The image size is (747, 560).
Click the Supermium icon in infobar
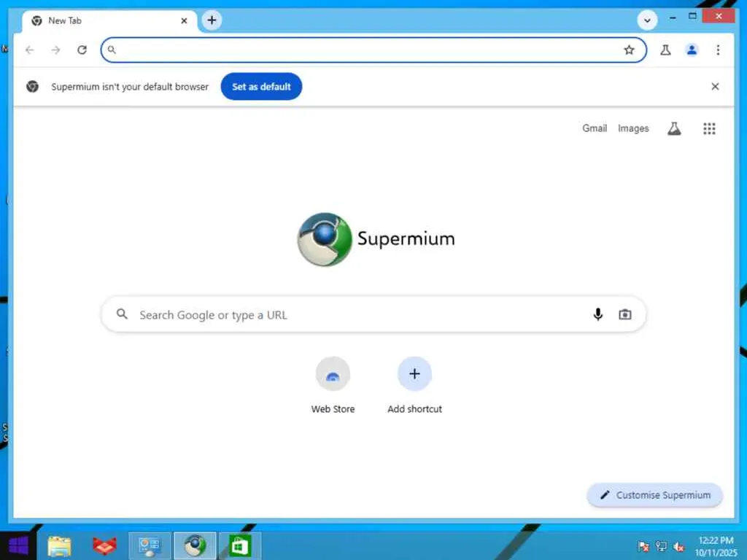[x=32, y=87]
